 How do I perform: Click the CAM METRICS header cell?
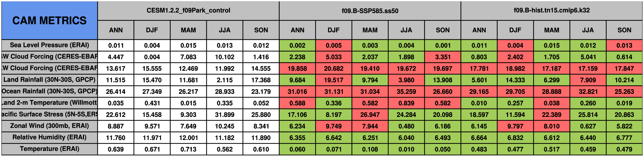[x=49, y=21]
